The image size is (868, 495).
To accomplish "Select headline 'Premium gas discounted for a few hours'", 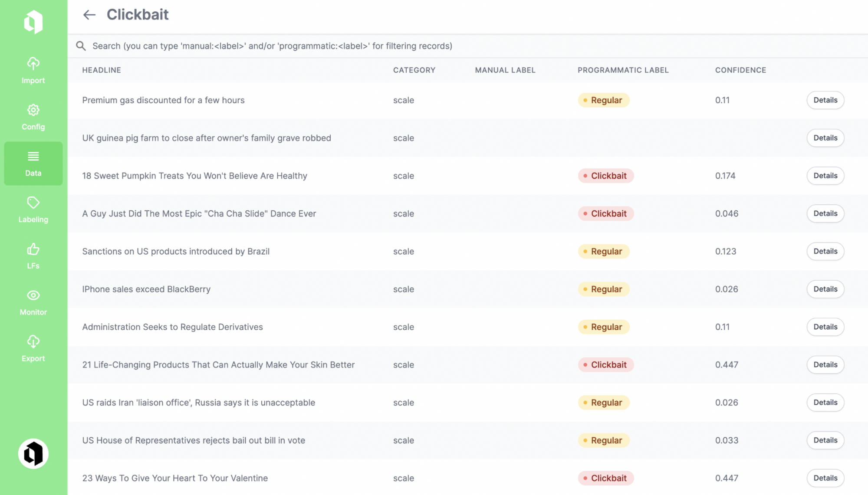I will pos(163,100).
